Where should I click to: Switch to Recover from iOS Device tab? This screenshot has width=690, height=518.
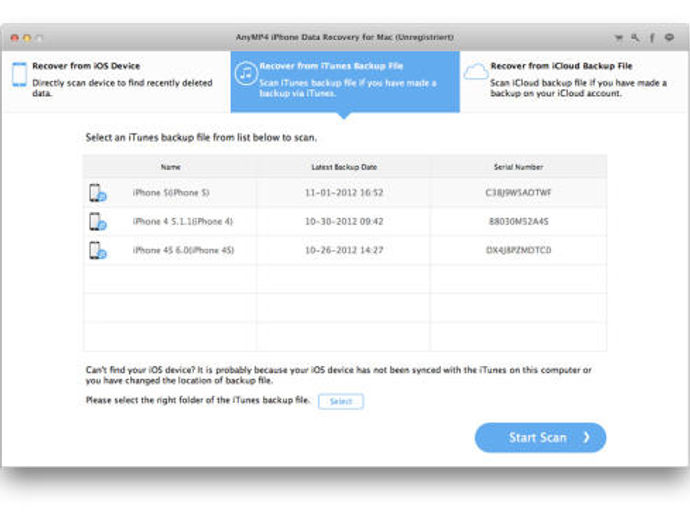click(x=116, y=82)
